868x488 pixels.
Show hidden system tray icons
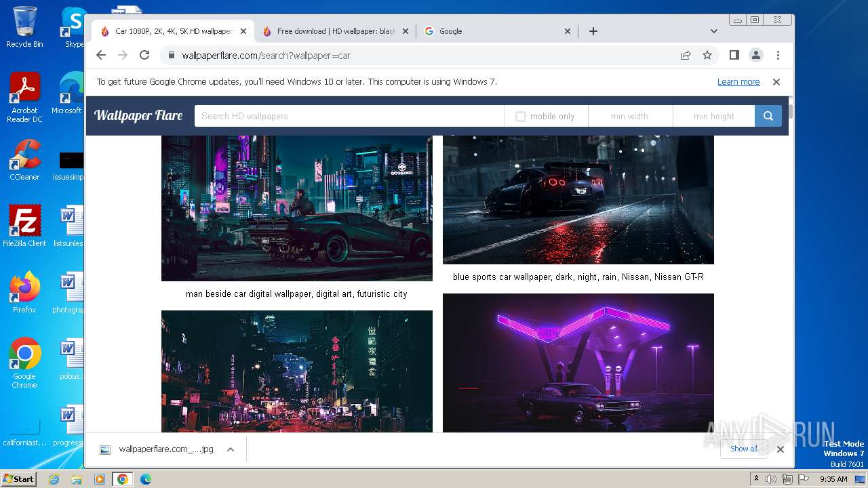click(756, 479)
